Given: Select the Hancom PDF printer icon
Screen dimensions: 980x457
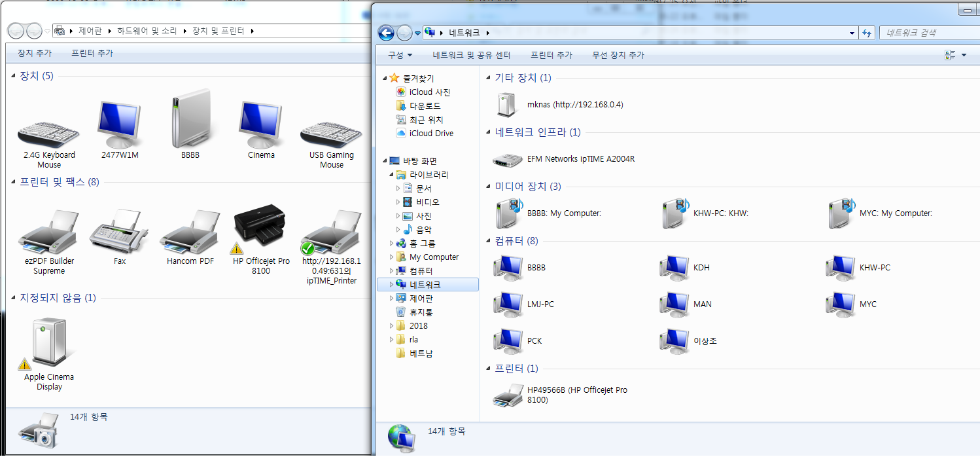Looking at the screenshot, I should (190, 232).
